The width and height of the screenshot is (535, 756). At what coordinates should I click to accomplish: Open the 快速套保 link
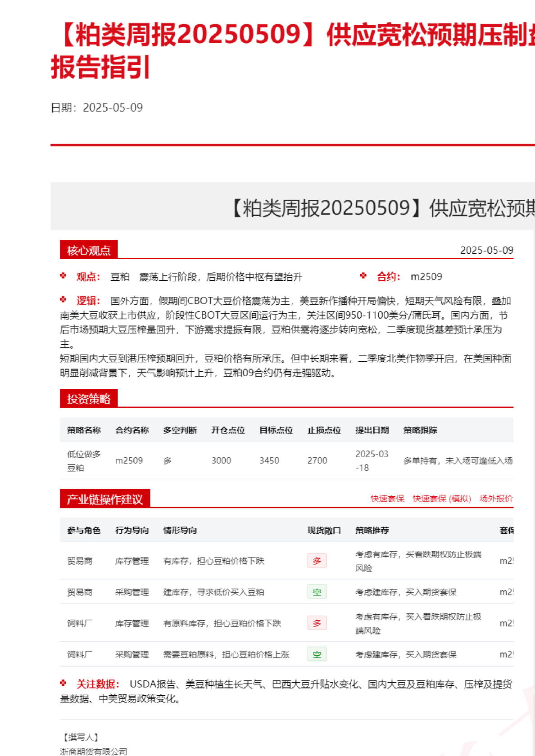click(x=387, y=499)
